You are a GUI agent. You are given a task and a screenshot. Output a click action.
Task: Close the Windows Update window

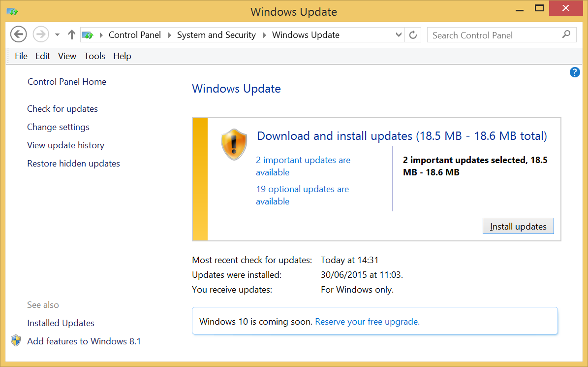point(566,8)
